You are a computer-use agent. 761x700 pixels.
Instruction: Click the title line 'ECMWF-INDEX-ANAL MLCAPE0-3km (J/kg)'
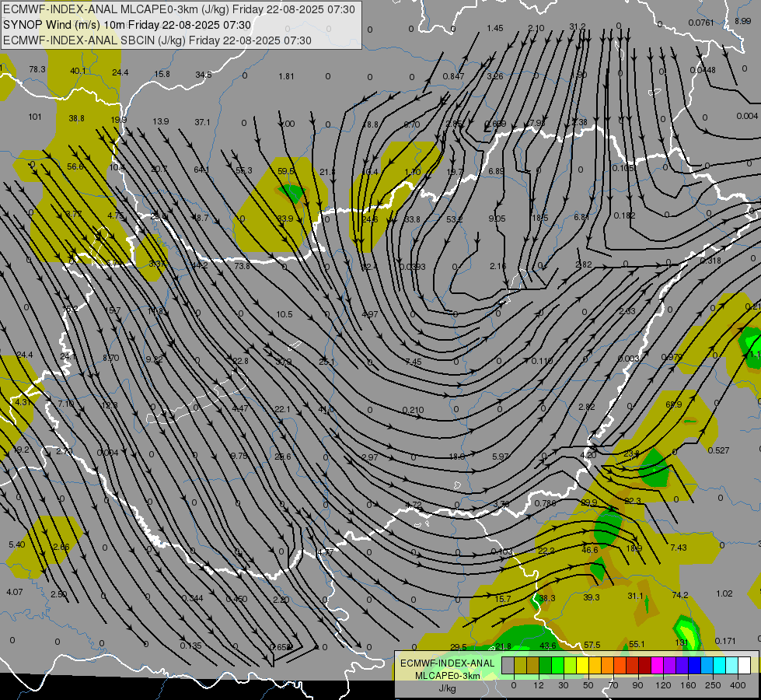point(179,9)
